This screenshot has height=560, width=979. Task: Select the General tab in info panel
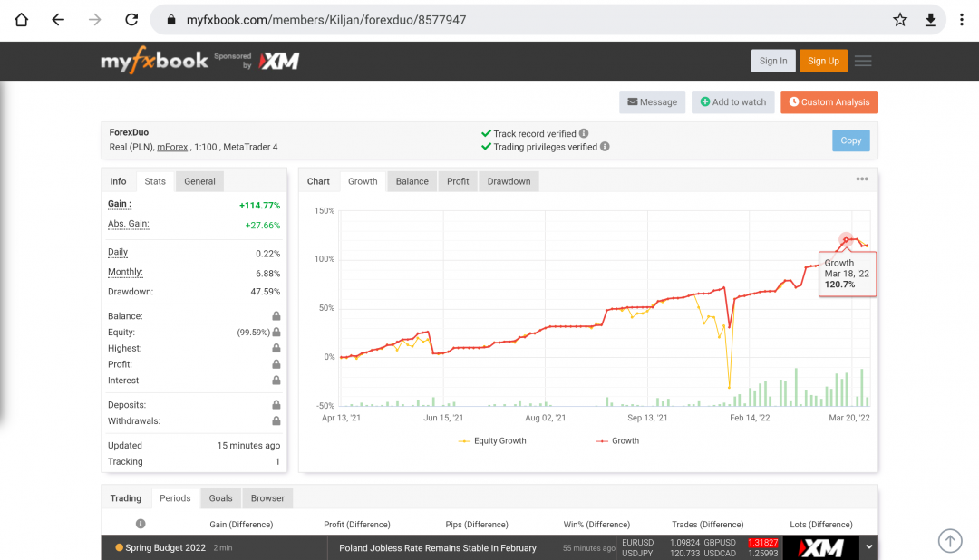199,181
